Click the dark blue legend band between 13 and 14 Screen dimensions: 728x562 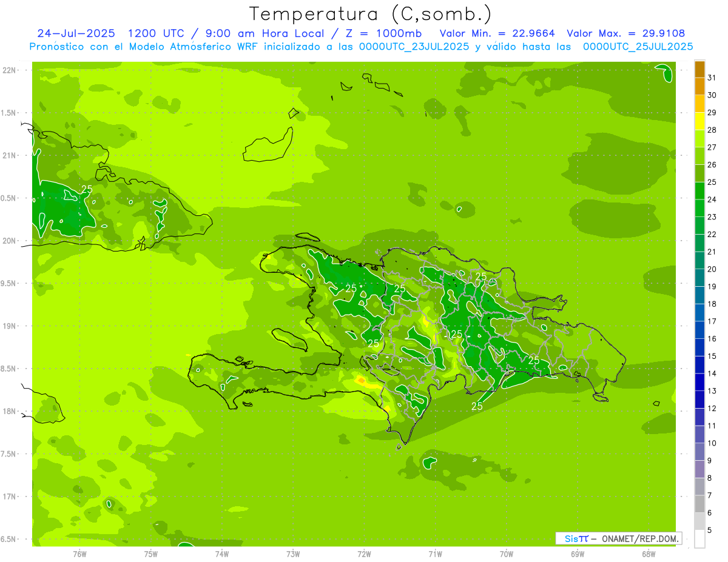699,382
